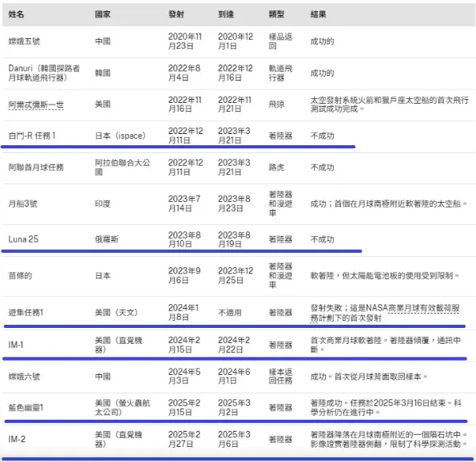Click 韓國 in the country column
Screen dimensions: 476x462
pyautogui.click(x=102, y=73)
